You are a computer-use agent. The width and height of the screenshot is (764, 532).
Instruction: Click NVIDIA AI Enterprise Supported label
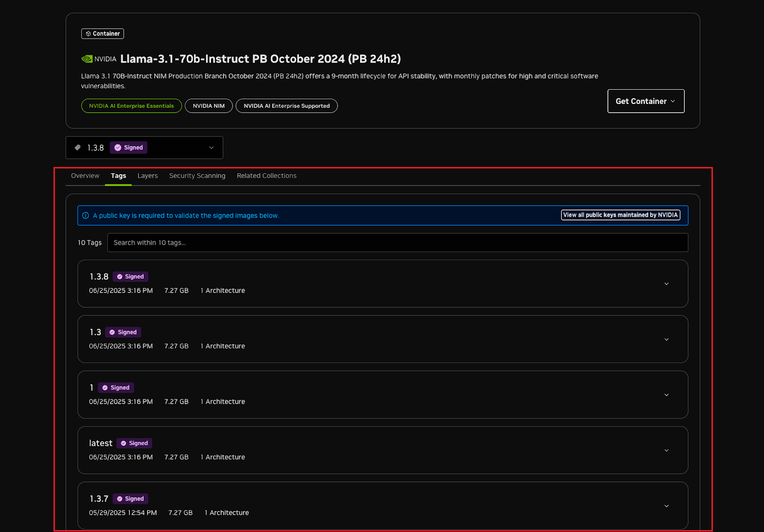[286, 106]
